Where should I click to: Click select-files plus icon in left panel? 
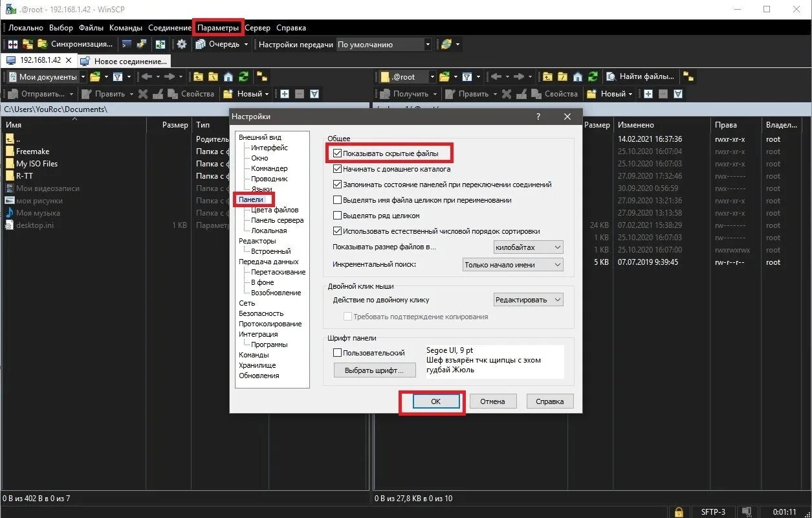(x=285, y=94)
